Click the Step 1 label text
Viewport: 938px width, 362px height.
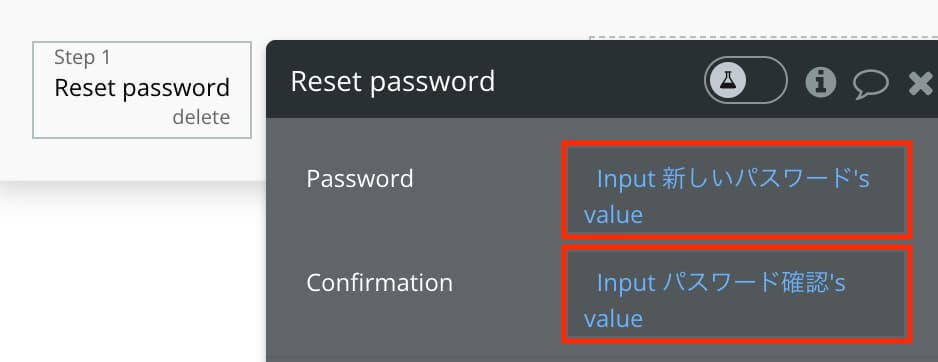click(x=83, y=57)
